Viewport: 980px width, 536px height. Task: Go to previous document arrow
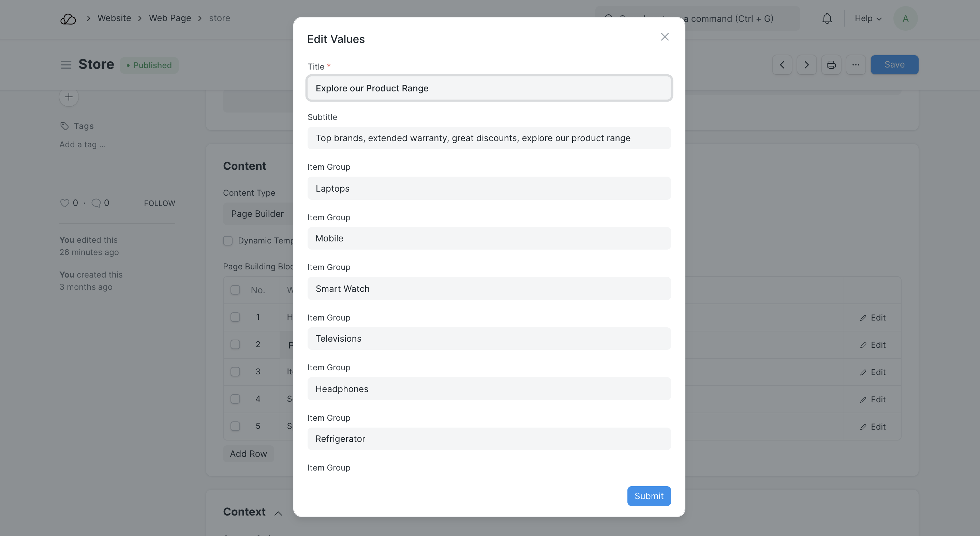[x=782, y=65]
